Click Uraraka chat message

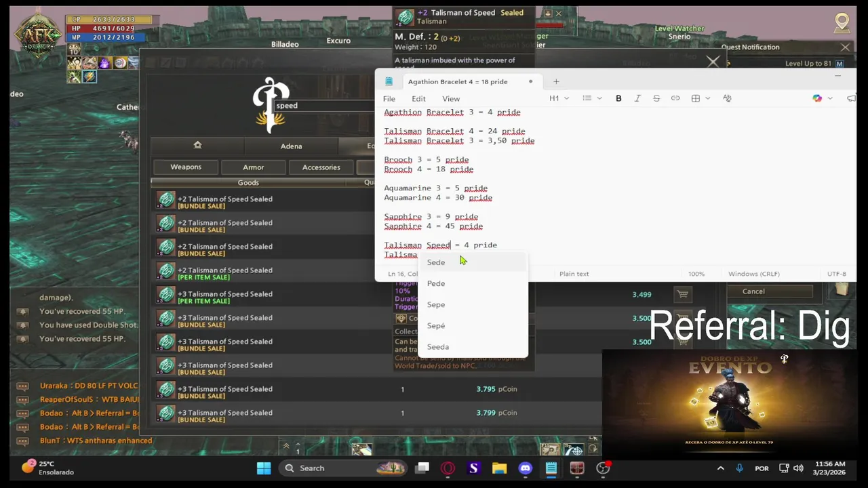coord(89,386)
